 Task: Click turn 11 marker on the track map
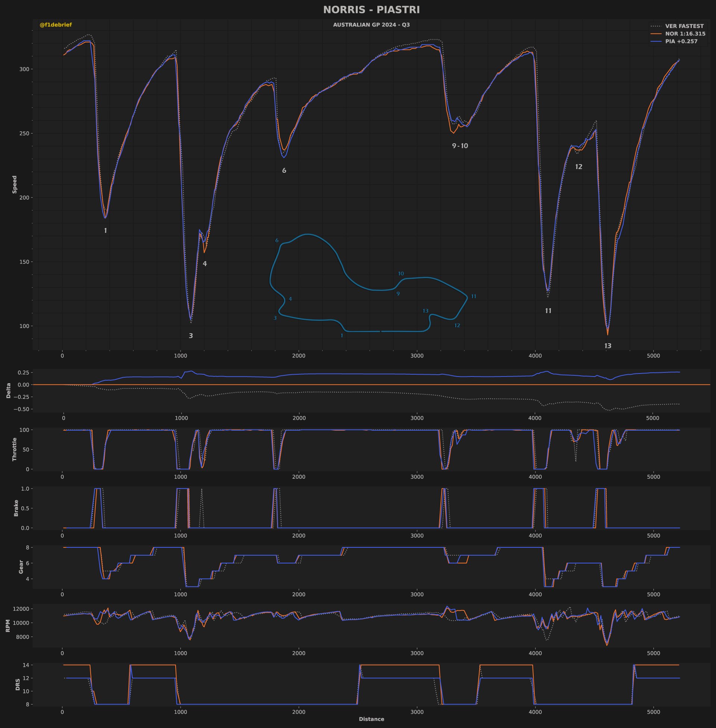click(x=474, y=297)
